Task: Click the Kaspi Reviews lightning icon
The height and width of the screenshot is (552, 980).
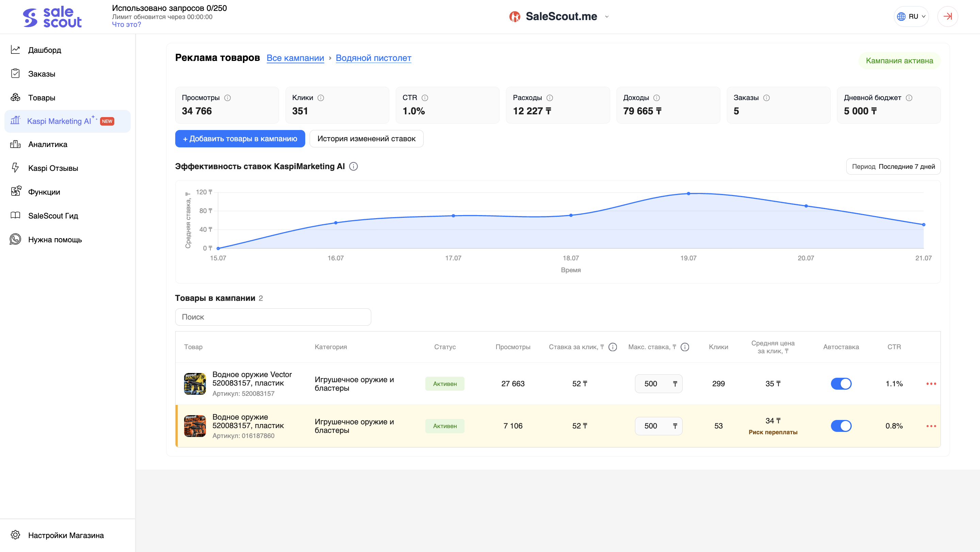Action: click(x=15, y=168)
